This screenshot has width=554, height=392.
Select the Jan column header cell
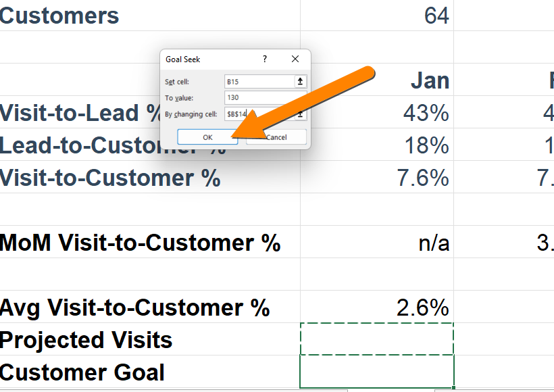click(377, 80)
